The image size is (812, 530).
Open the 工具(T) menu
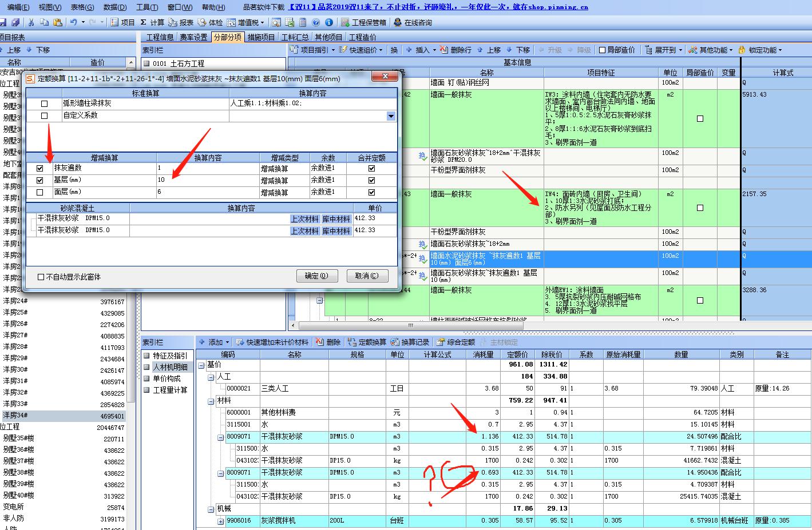[x=147, y=7]
